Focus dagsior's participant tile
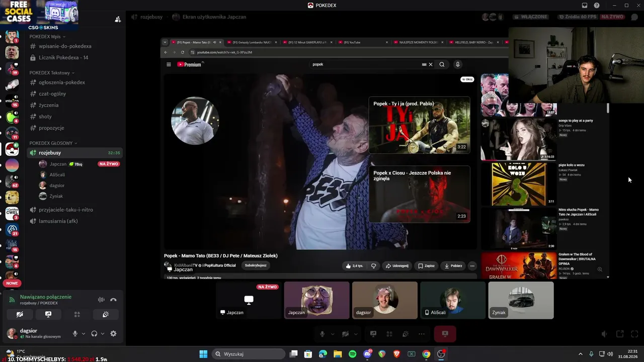644x362 pixels. 385,300
